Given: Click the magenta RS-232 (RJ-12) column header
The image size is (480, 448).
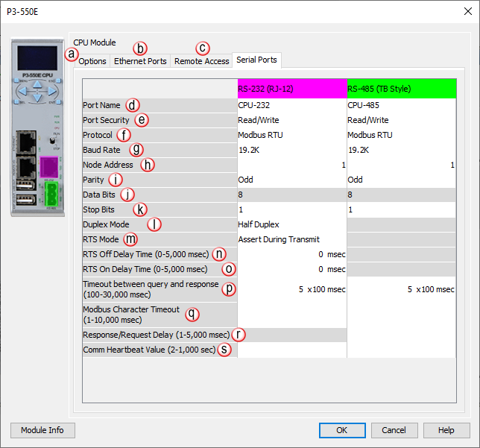Looking at the screenshot, I should point(291,89).
